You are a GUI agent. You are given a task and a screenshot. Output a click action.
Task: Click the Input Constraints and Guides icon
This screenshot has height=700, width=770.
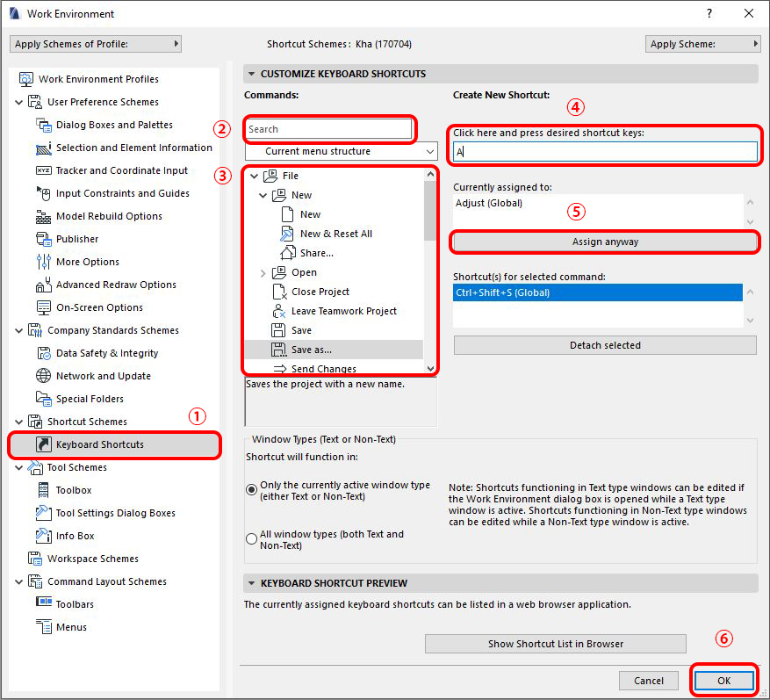pyautogui.click(x=44, y=193)
